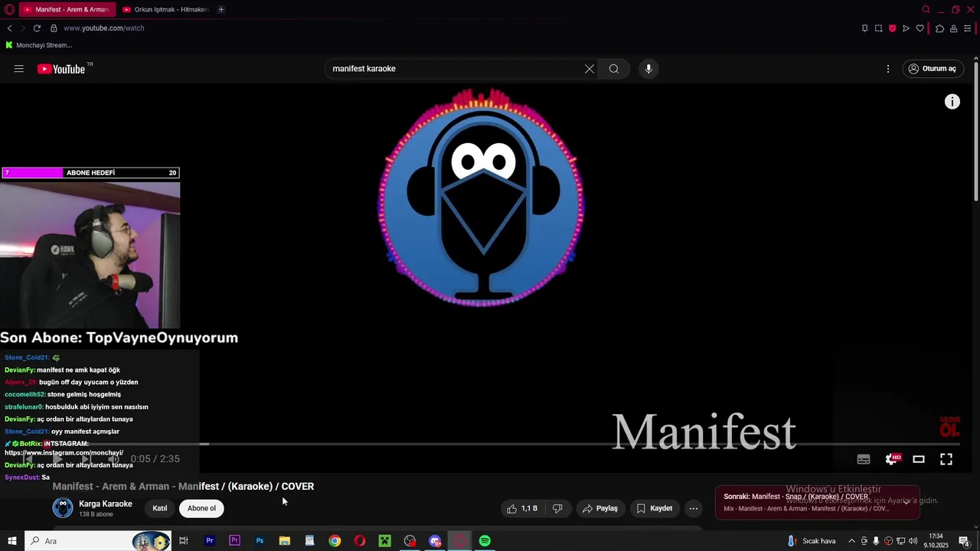Open more actions ellipsis beside Kaydet
980x551 pixels.
click(694, 508)
